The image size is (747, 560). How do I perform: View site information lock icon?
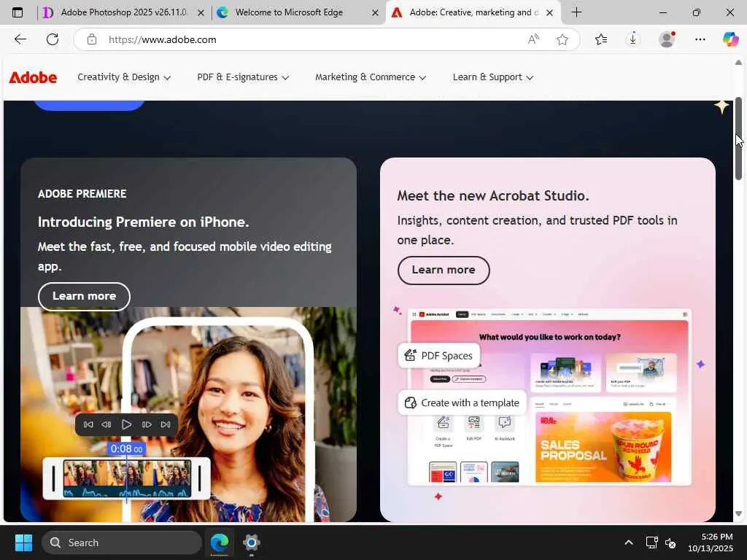click(x=92, y=39)
